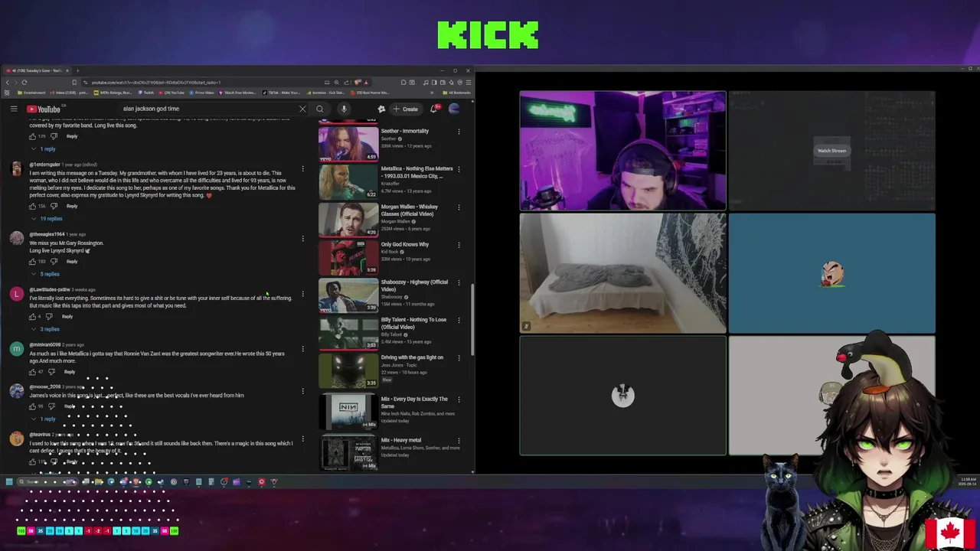Open the Windows Start button
Image resolution: width=980 pixels, height=551 pixels.
(x=9, y=482)
